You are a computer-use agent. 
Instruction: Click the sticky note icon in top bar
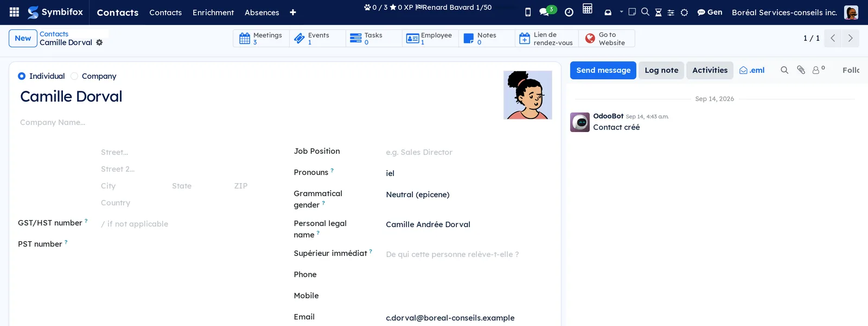632,11
